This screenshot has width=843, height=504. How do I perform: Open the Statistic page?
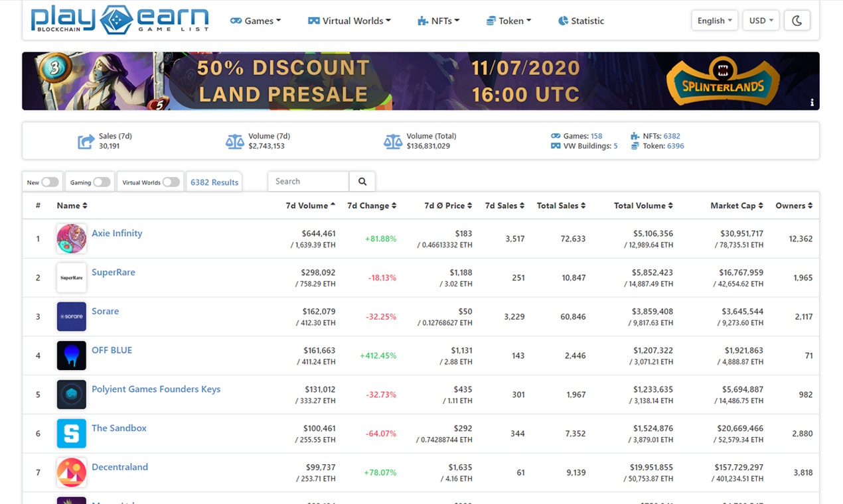point(581,21)
